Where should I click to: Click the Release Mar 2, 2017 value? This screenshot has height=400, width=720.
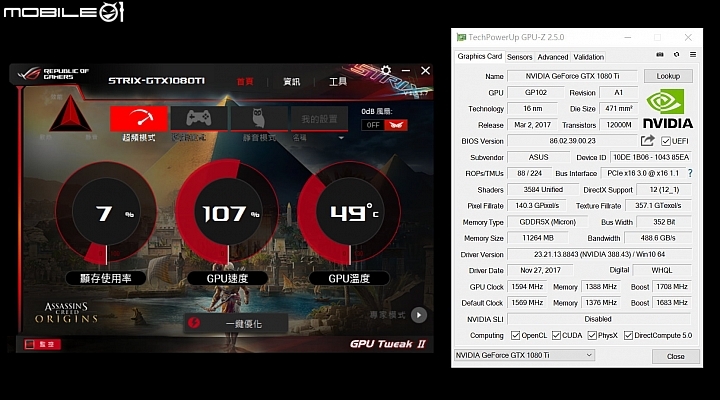click(532, 124)
